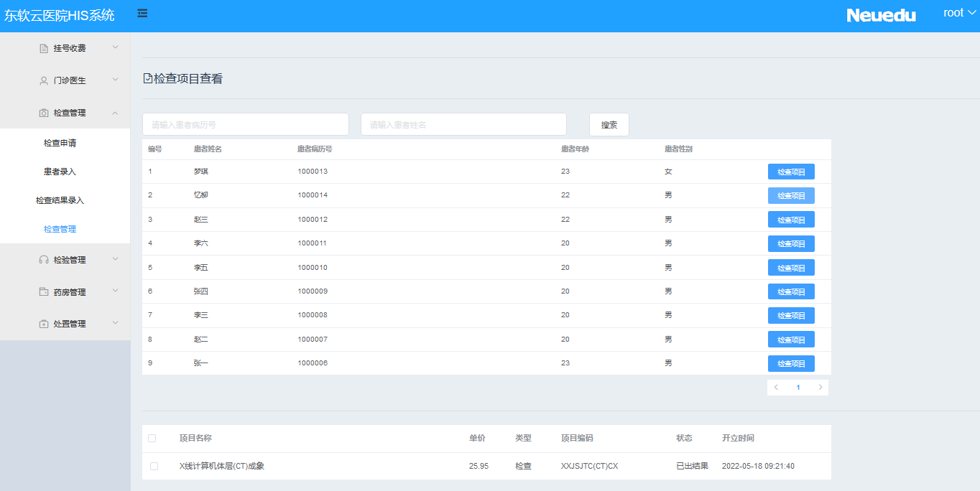Click the 门诊医生 user icon
This screenshot has height=491, width=980.
click(44, 80)
